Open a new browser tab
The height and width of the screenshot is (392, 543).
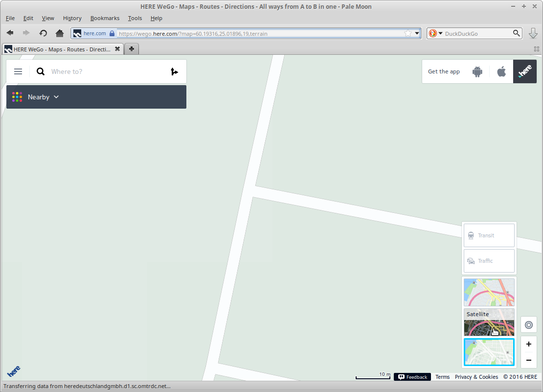tap(132, 49)
